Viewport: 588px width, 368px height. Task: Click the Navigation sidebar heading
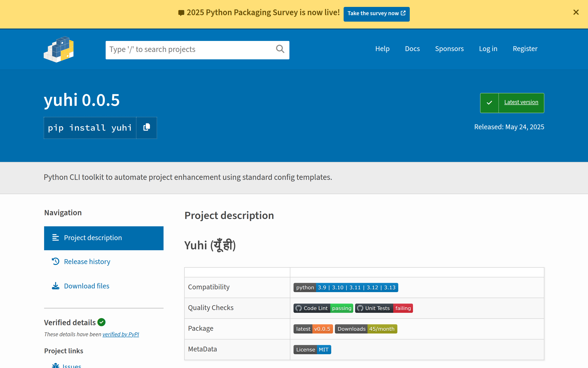63,213
